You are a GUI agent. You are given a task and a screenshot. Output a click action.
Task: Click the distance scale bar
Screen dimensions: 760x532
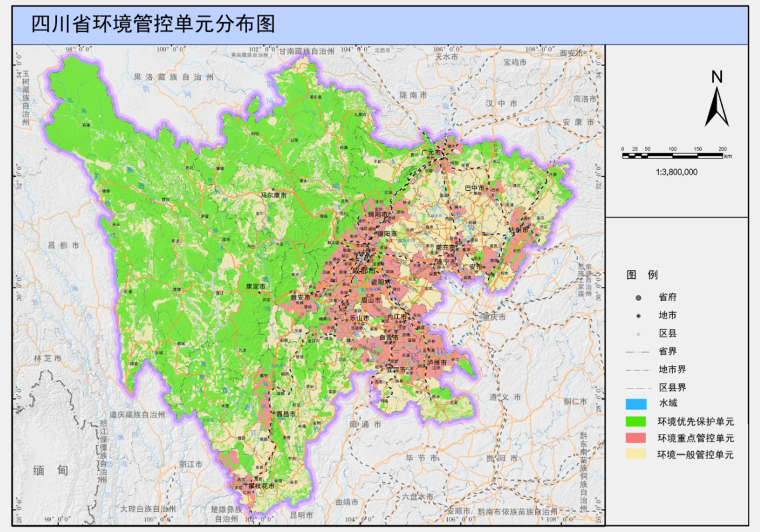(x=673, y=155)
